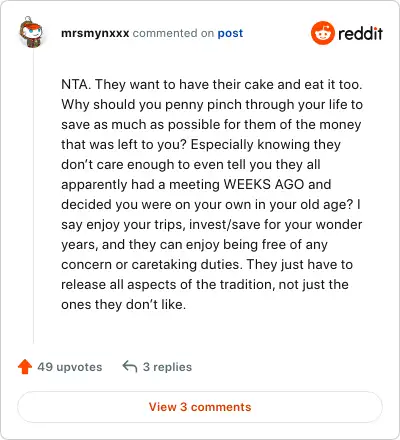Viewport: 400px width, 440px height.
Task: Click the "49 upvotes" count
Action: [x=70, y=367]
